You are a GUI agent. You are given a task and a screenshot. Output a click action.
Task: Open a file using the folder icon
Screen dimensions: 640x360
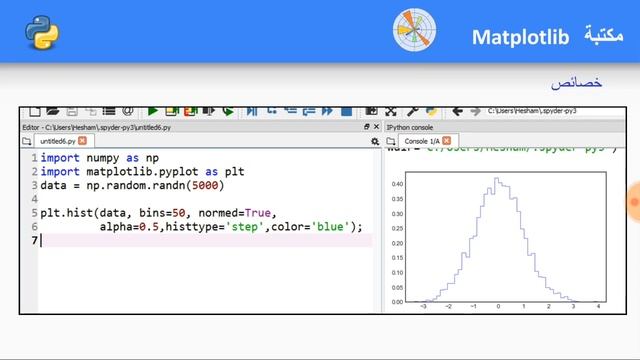(x=53, y=111)
